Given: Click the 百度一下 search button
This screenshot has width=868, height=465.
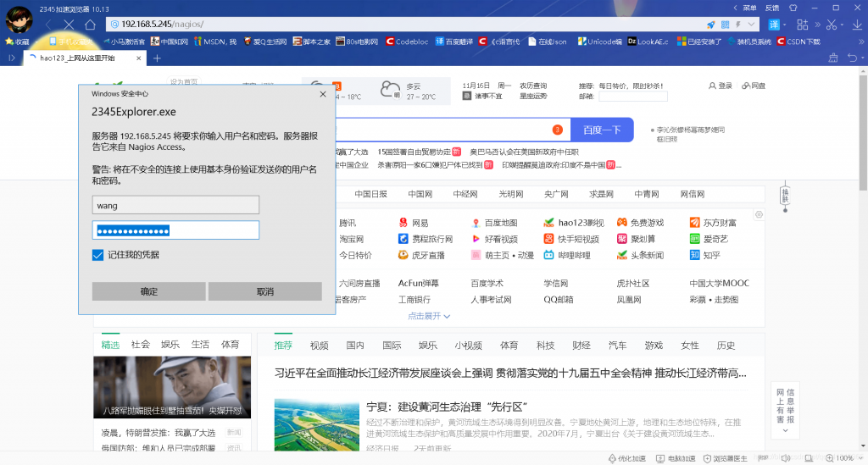Looking at the screenshot, I should click(602, 130).
